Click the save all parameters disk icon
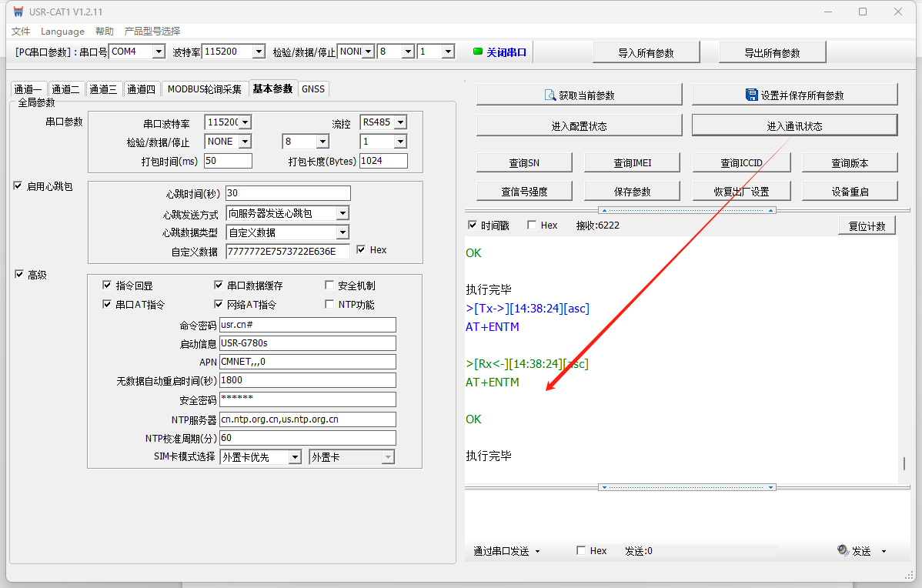 751,95
